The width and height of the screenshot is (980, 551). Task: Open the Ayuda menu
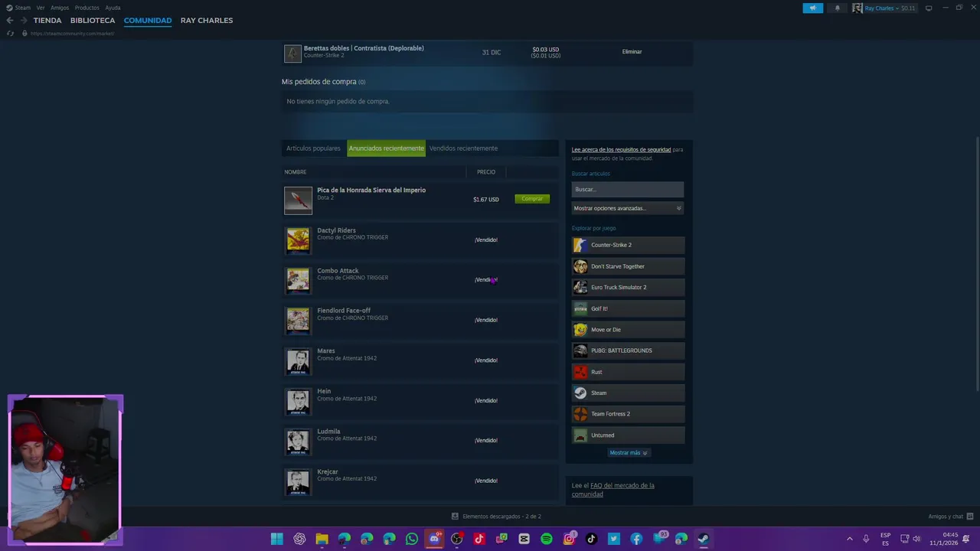pos(113,8)
